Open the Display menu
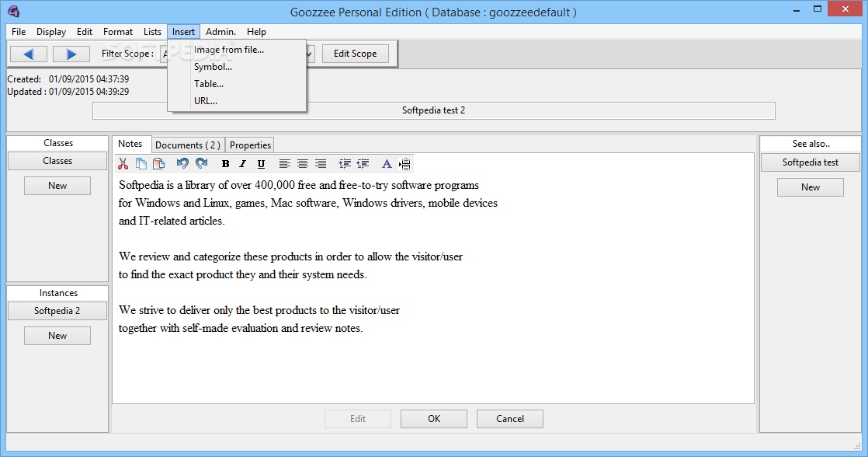868x457 pixels. 51,32
